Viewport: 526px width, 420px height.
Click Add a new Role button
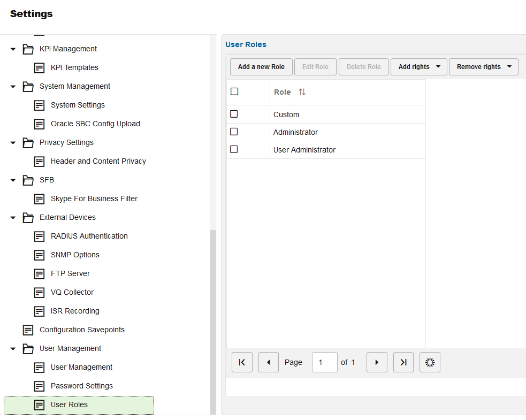click(261, 67)
